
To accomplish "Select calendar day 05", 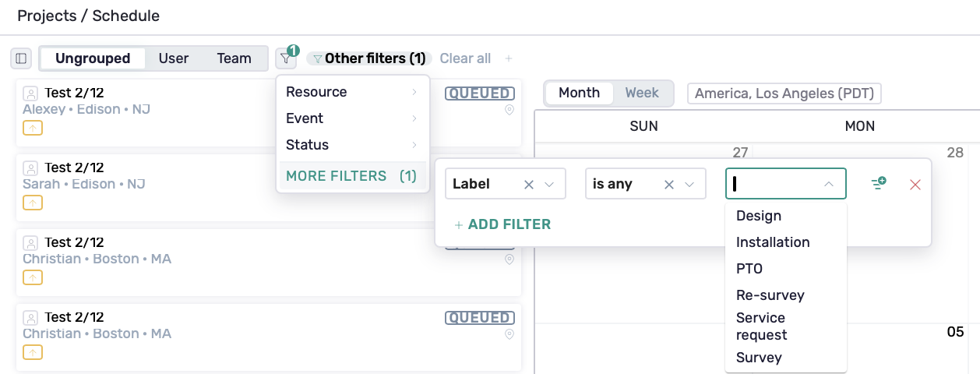I will (x=956, y=333).
